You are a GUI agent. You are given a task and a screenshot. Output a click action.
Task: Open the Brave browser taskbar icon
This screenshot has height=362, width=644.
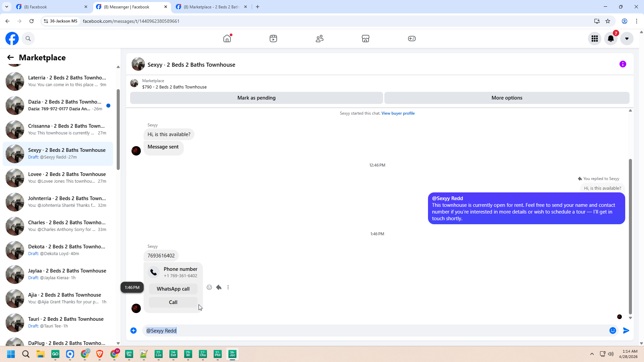(100, 354)
